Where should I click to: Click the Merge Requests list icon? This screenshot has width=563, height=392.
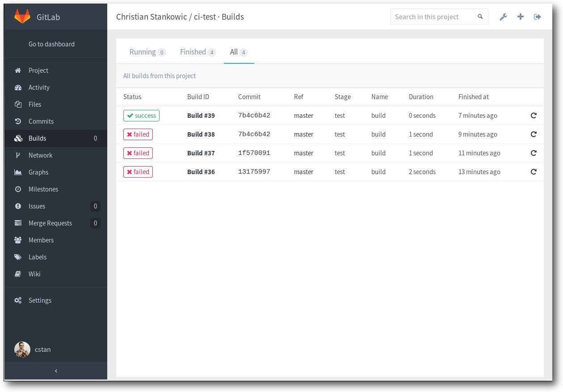[18, 223]
